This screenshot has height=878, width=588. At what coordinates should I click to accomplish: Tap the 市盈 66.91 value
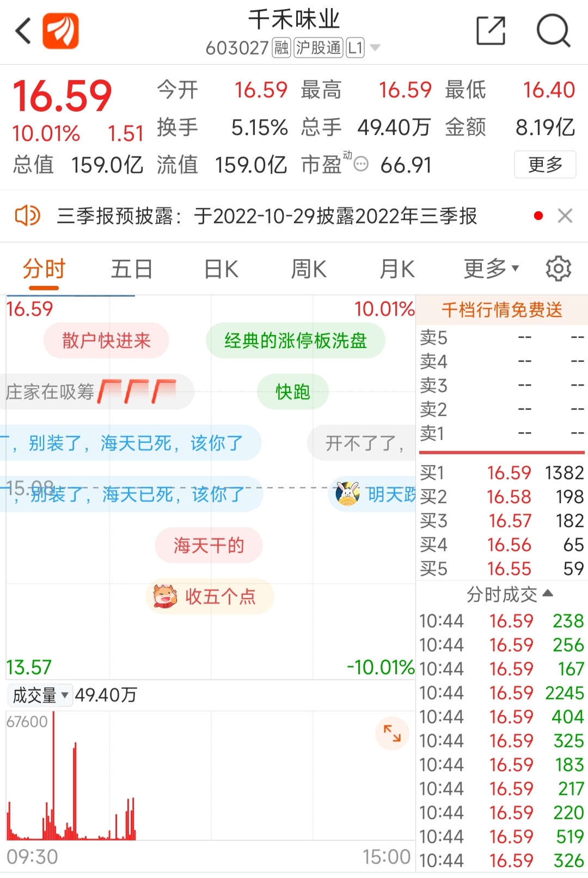click(x=406, y=165)
